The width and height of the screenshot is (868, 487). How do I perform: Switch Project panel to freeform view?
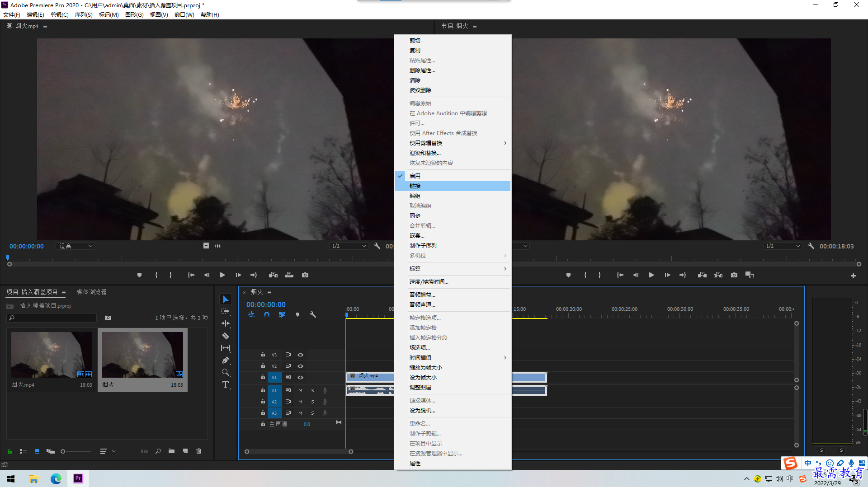pyautogui.click(x=51, y=451)
